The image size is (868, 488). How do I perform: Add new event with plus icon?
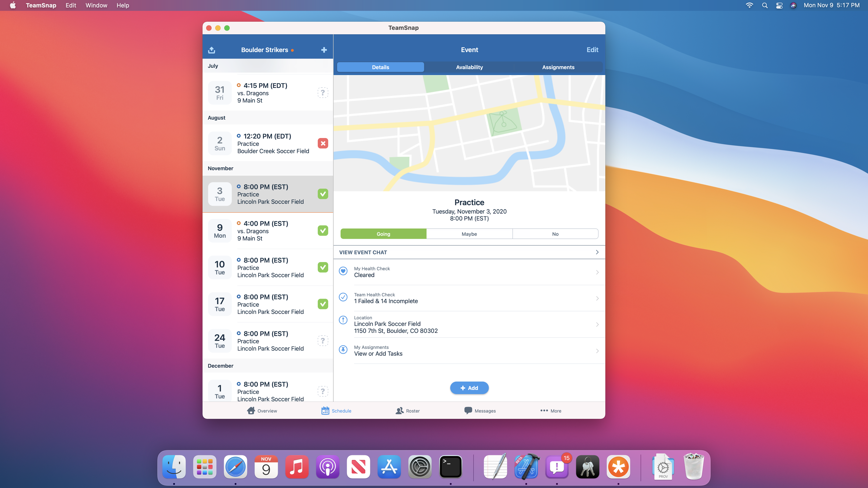[x=324, y=50]
